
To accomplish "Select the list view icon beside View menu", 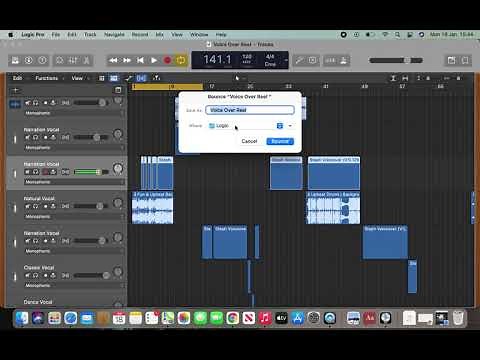I will tap(102, 78).
